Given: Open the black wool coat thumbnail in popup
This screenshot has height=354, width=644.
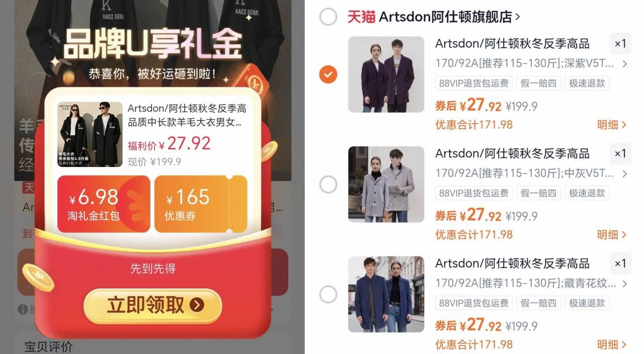Looking at the screenshot, I should [x=90, y=134].
